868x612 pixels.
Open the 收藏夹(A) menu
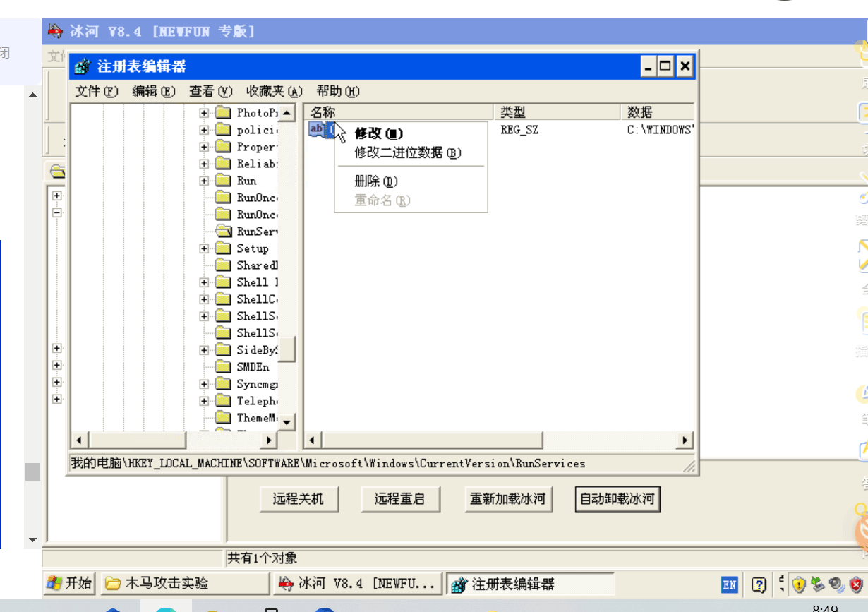tap(274, 91)
